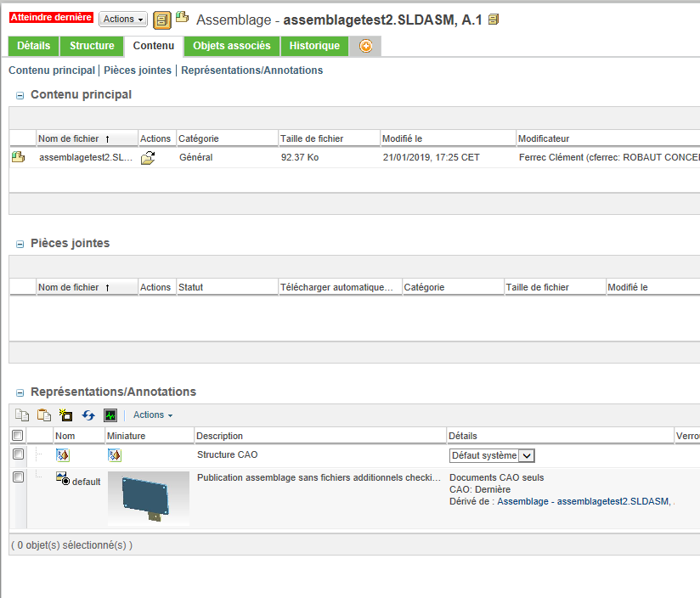Open the Historique tab
Viewport: 700px width, 598px height.
[314, 46]
